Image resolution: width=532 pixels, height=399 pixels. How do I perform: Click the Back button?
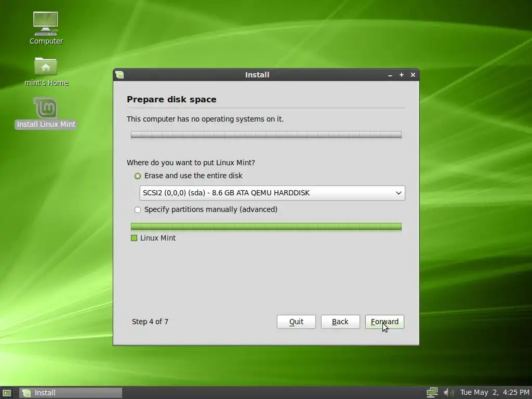click(x=340, y=322)
